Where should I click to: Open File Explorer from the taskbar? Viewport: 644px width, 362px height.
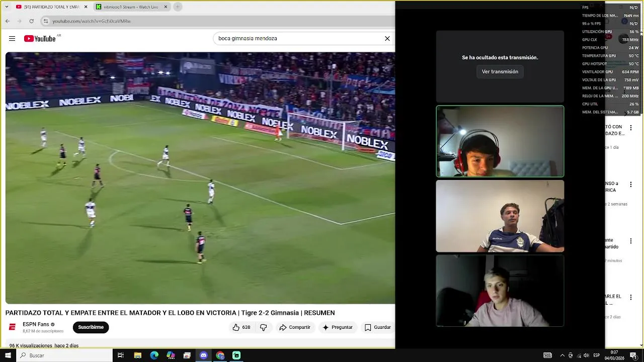138,355
